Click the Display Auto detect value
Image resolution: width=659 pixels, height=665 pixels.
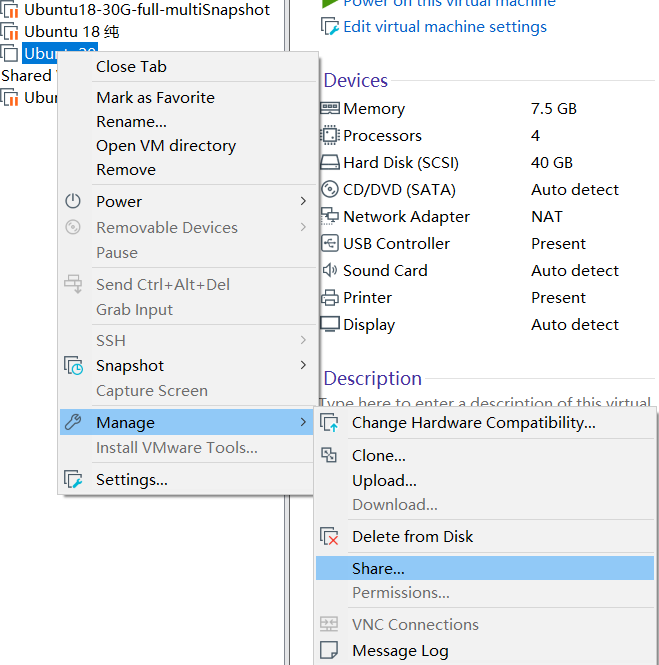pos(575,324)
